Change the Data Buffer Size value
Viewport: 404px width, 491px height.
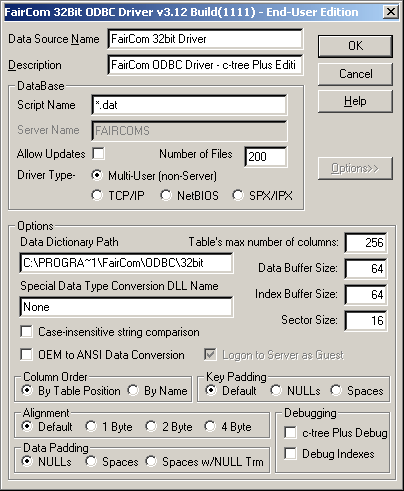pyautogui.click(x=366, y=269)
